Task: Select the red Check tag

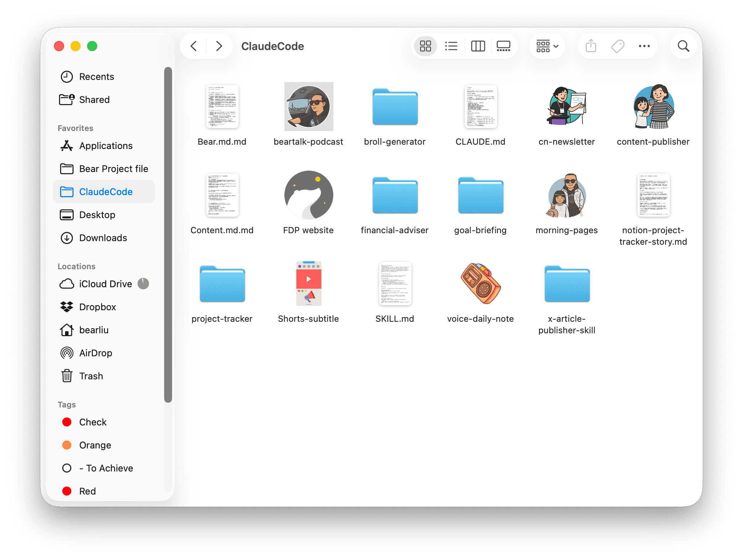Action: click(93, 422)
